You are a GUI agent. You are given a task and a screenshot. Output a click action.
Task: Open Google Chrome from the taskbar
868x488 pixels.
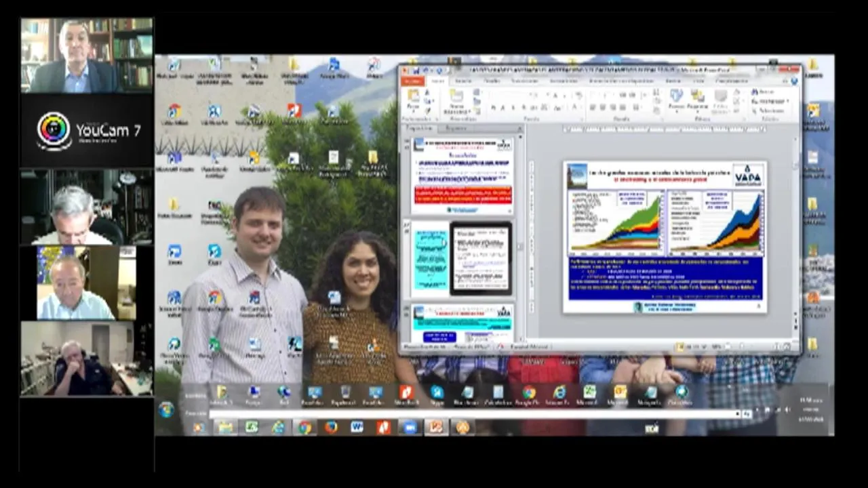(x=304, y=427)
